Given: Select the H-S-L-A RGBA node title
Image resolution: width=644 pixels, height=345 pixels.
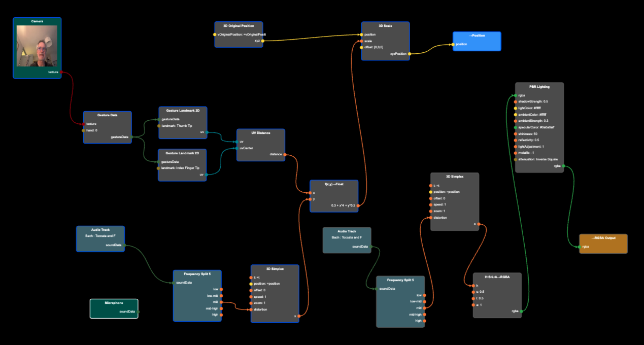Looking at the screenshot, I should click(497, 277).
